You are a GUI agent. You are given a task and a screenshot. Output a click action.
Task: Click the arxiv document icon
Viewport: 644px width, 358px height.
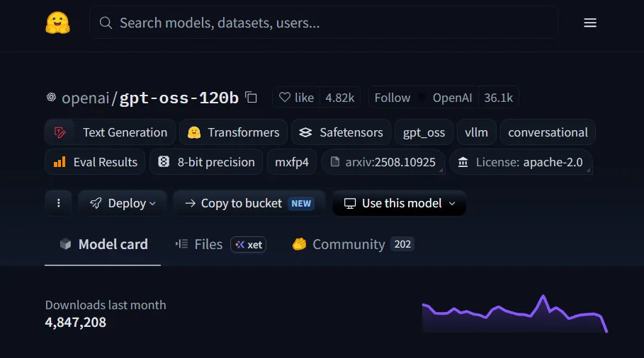335,162
